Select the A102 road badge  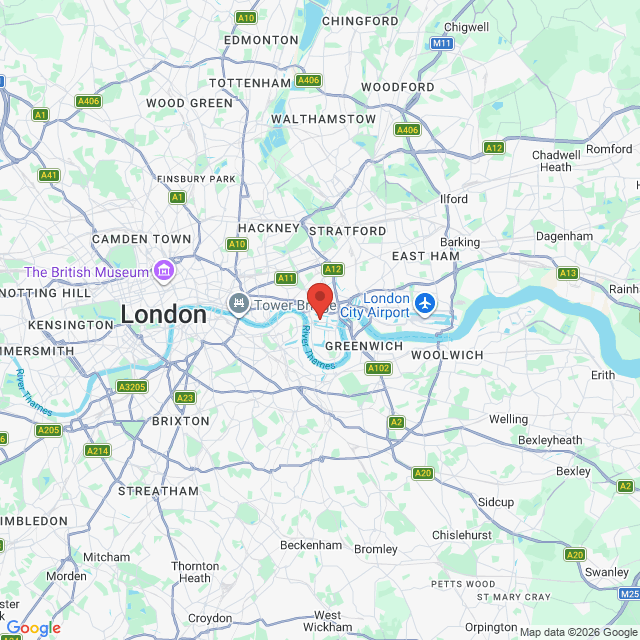point(378,368)
